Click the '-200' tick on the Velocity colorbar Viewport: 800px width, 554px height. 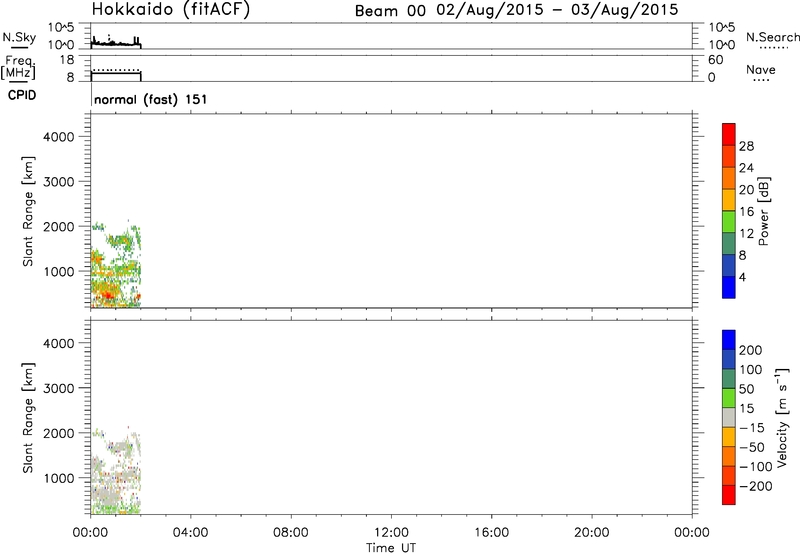[x=756, y=486]
